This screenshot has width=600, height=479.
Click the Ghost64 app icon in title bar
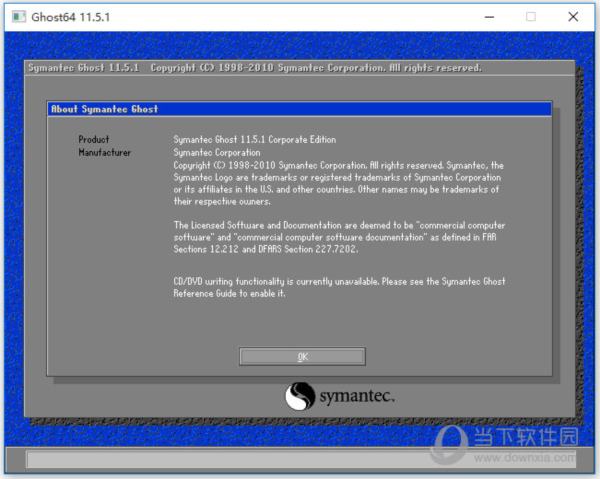[19, 17]
